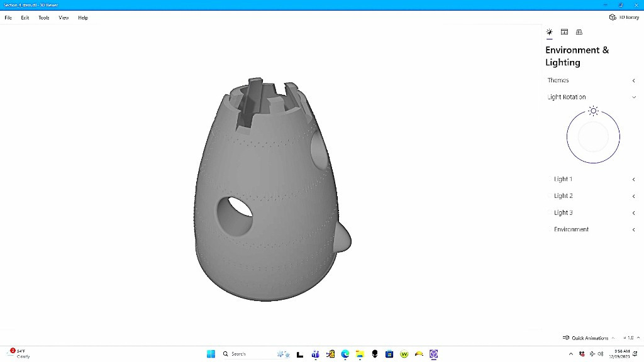Expand the Environment section chevron
This screenshot has width=644, height=362.
[633, 230]
